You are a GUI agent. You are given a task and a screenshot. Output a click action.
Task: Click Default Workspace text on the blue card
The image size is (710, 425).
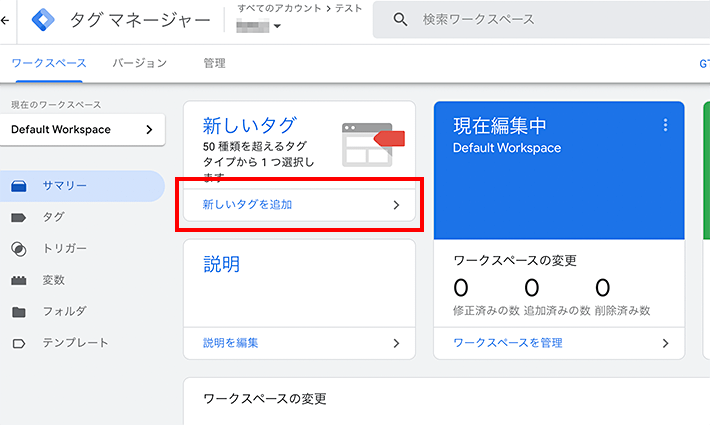pyautogui.click(x=507, y=148)
